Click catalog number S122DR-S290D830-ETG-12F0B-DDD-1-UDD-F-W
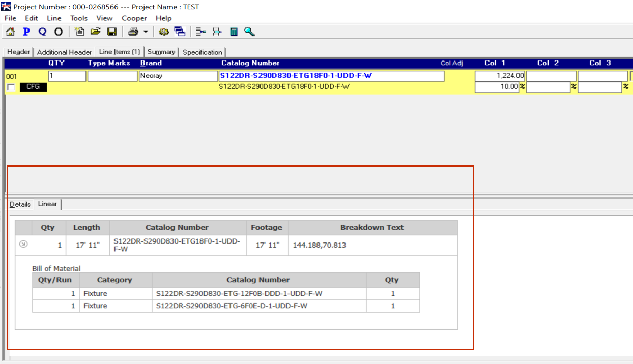633x364 pixels. tap(239, 293)
